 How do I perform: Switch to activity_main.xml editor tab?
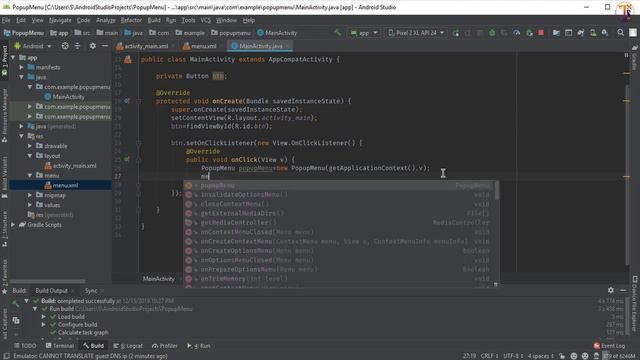(x=146, y=46)
